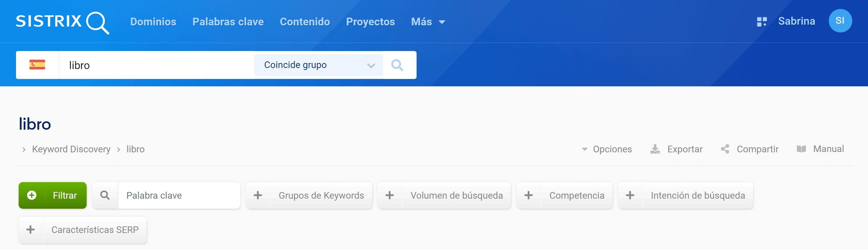Click the Palabra clave filter input
Screen dimensions: 868x250
[179, 195]
